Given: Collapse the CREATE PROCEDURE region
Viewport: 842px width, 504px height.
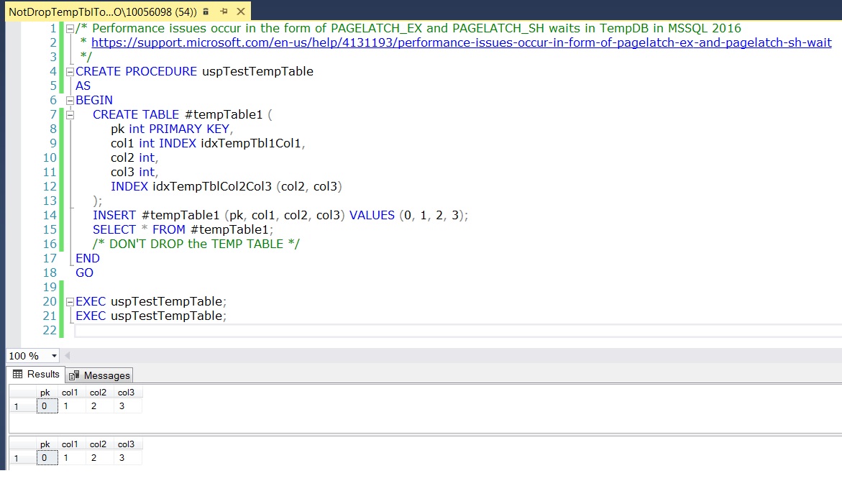Looking at the screenshot, I should coord(69,71).
